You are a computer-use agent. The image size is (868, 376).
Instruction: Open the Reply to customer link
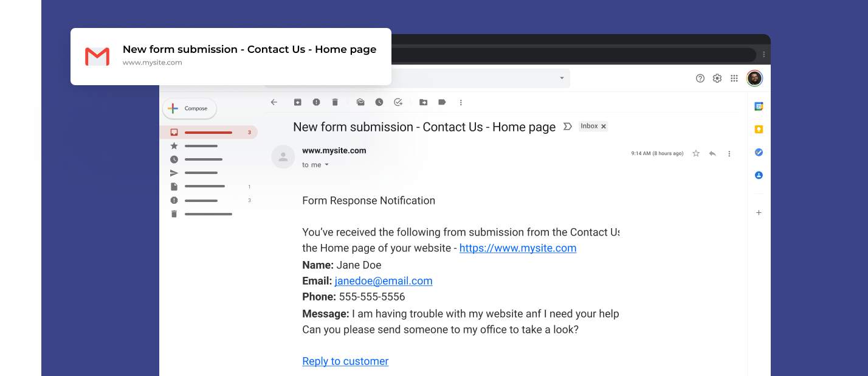pos(345,361)
